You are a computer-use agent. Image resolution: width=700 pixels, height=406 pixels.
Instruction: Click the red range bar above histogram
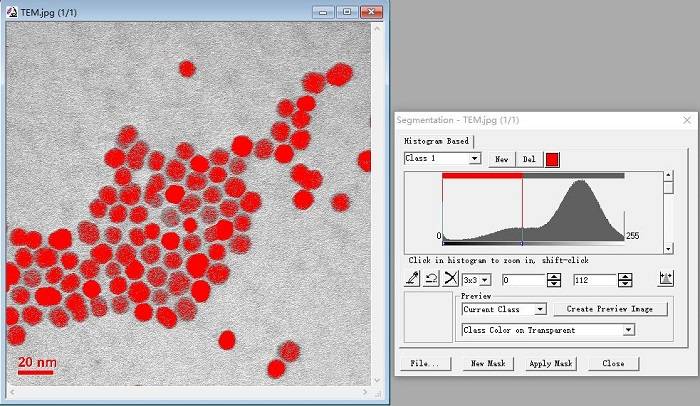click(483, 176)
